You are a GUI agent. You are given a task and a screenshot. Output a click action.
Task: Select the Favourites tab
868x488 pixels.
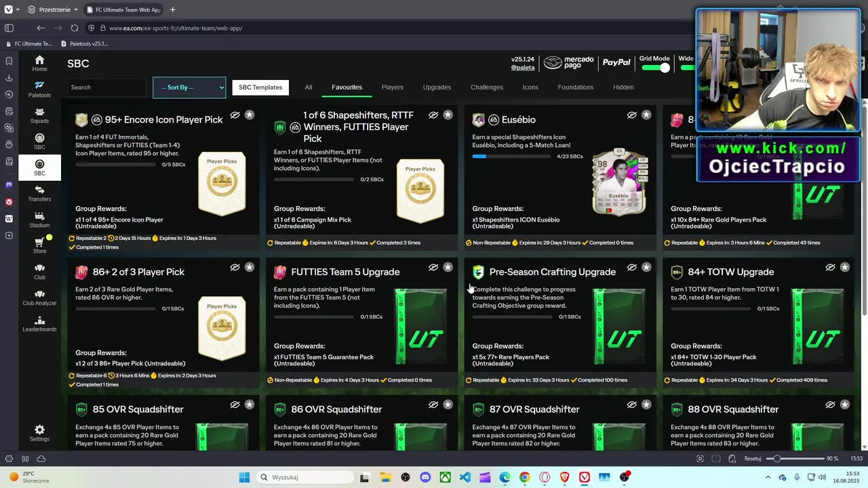(x=347, y=87)
